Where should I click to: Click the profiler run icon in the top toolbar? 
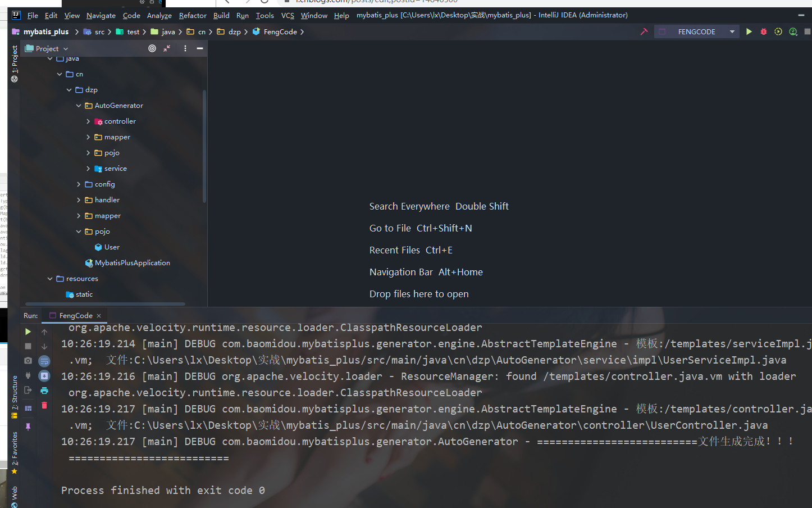pyautogui.click(x=793, y=31)
